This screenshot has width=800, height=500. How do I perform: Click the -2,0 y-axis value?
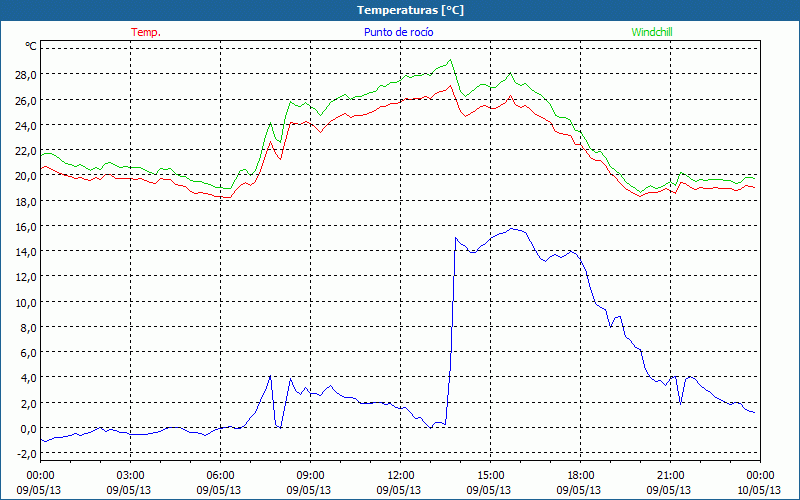27,454
